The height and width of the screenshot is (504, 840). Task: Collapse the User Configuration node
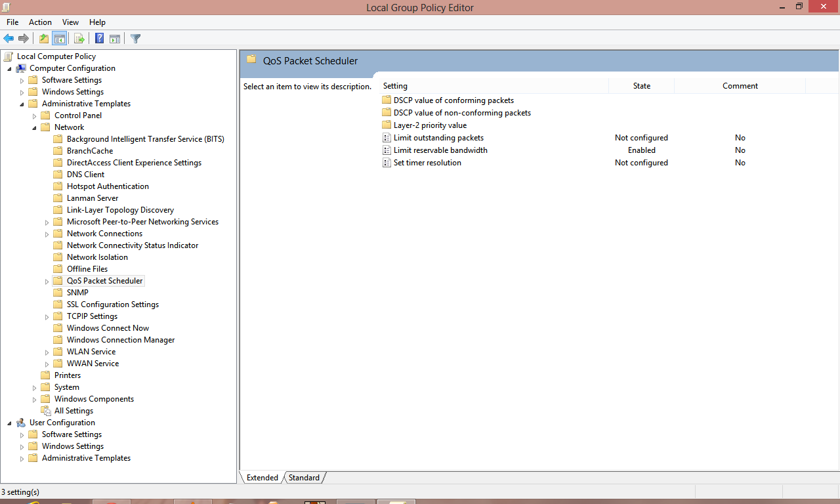9,423
